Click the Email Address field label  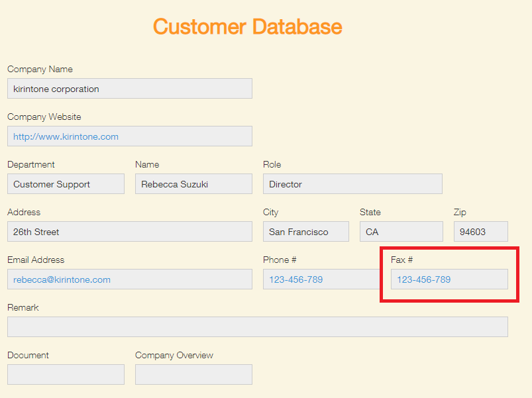[x=36, y=260]
